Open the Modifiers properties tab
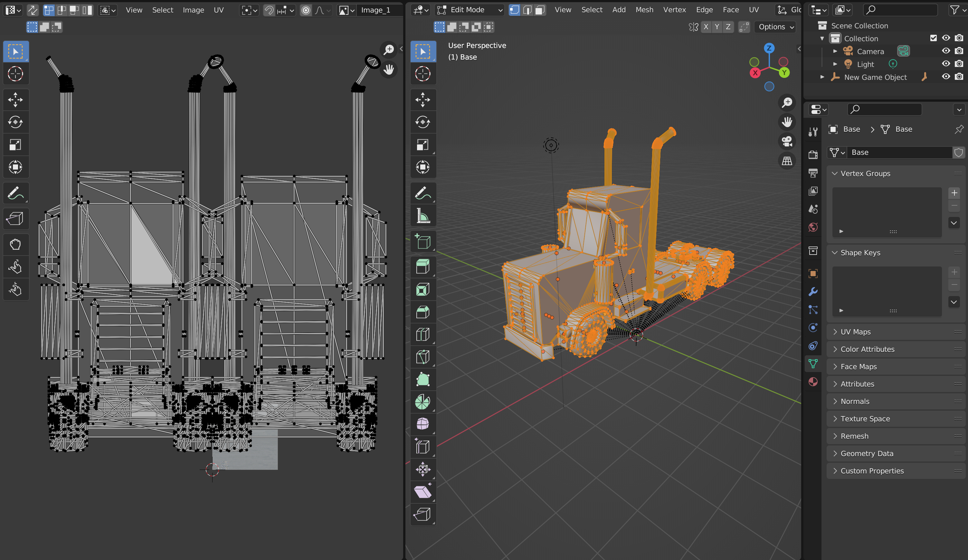The height and width of the screenshot is (560, 968). point(813,292)
